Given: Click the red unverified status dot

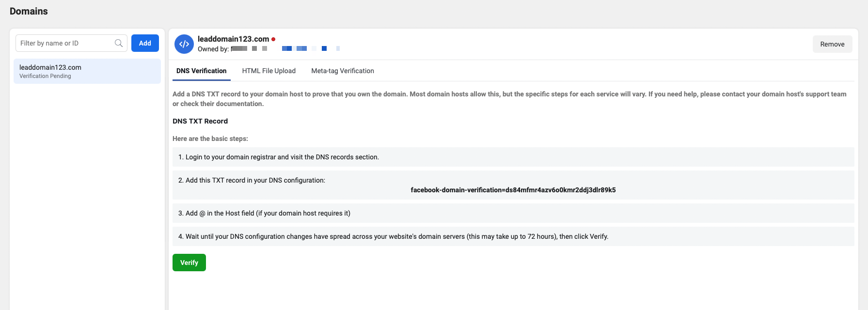Looking at the screenshot, I should pos(273,39).
